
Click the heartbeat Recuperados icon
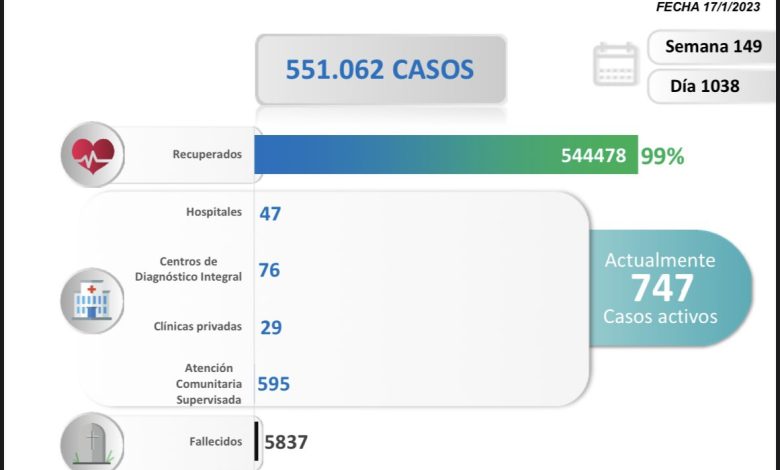point(93,156)
